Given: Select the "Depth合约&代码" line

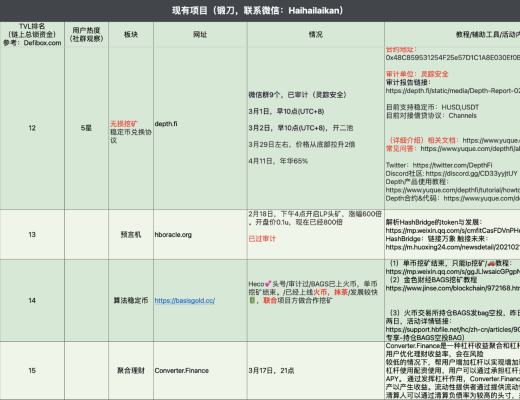Looking at the screenshot, I should (x=453, y=198).
